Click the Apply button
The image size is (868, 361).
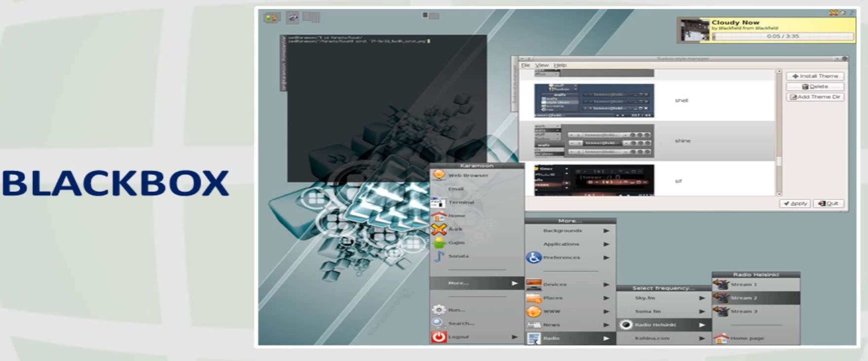[x=795, y=203]
